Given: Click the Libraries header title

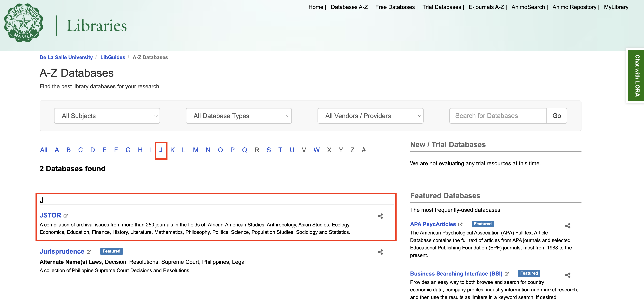Looking at the screenshot, I should (96, 26).
